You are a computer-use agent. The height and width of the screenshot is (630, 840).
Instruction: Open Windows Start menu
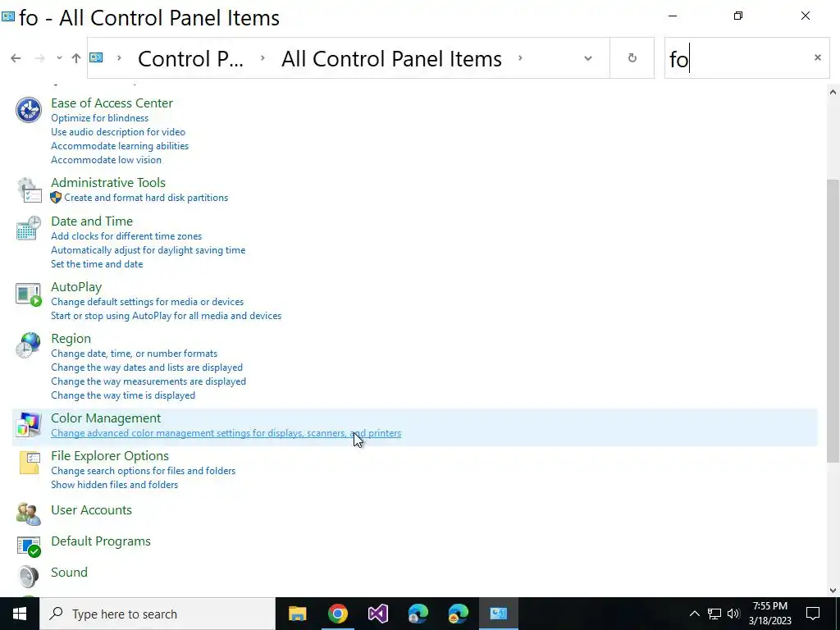pos(20,614)
